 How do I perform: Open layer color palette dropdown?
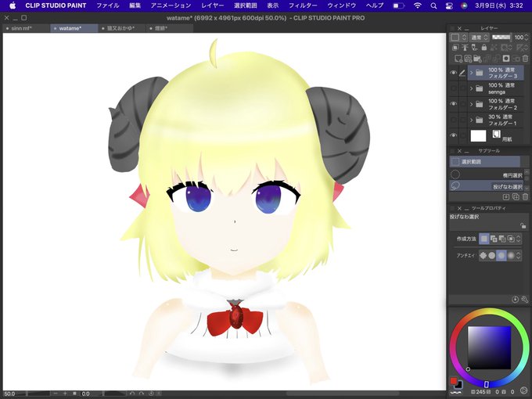pyautogui.click(x=458, y=37)
